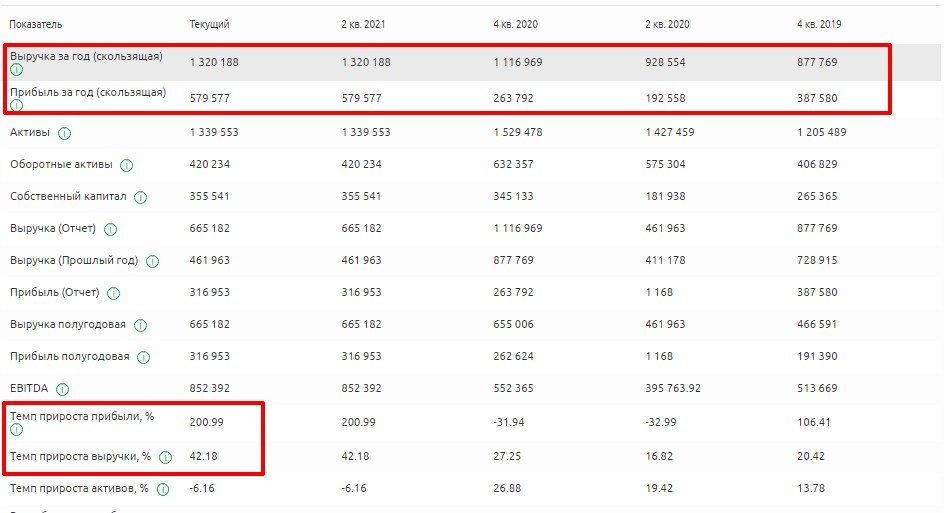Open info icon for Оборотные активы
The height and width of the screenshot is (513, 944).
[x=127, y=165]
